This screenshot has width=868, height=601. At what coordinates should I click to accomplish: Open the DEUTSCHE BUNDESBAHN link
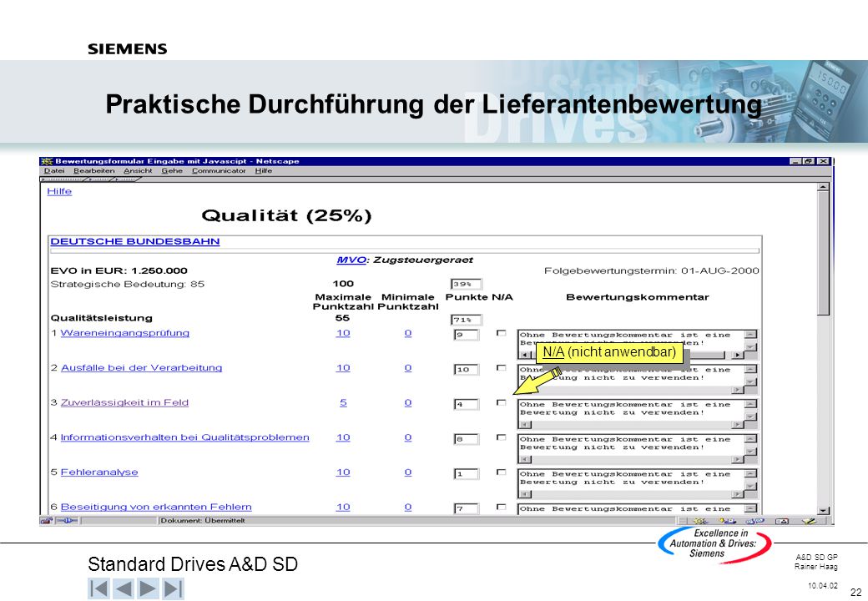tap(135, 241)
